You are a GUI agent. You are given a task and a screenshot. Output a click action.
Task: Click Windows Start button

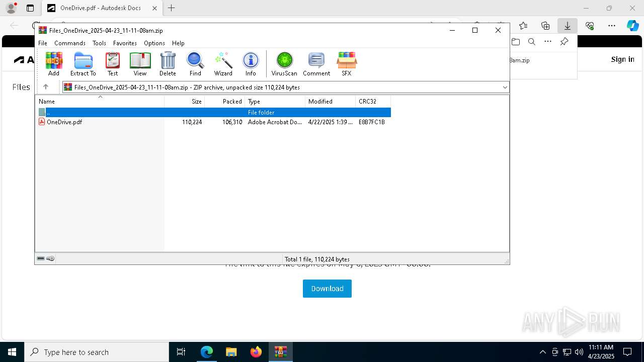tap(12, 352)
